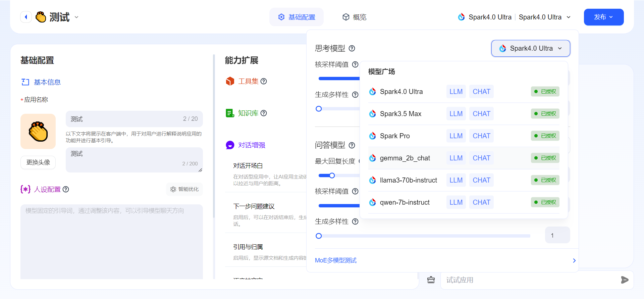Click the 工具集 cube icon
The height and width of the screenshot is (299, 644).
(230, 81)
